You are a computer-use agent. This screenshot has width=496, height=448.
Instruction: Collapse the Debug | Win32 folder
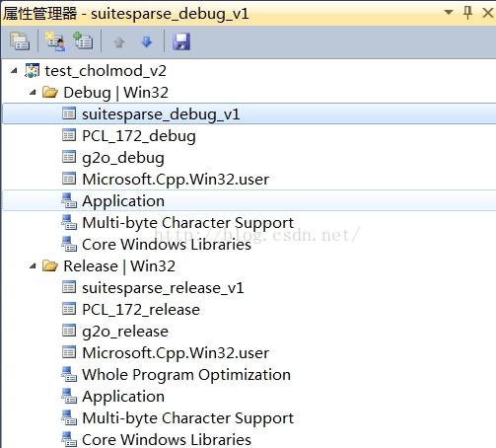pos(33,93)
